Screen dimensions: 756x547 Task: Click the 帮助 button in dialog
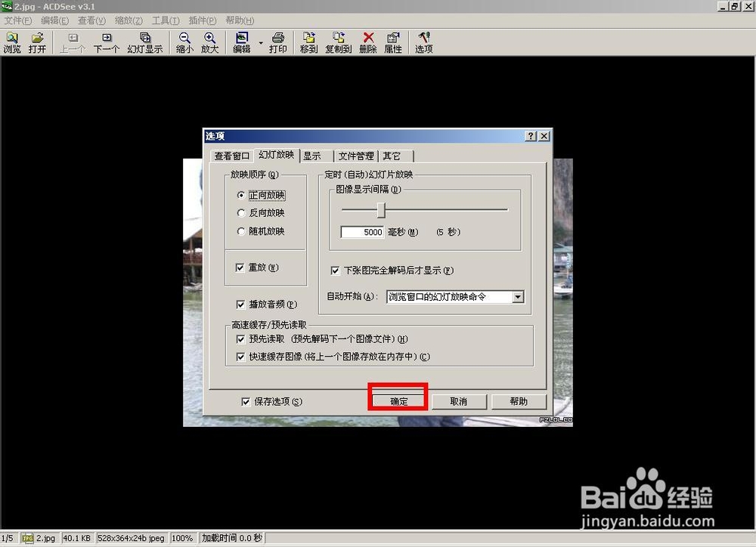click(519, 401)
